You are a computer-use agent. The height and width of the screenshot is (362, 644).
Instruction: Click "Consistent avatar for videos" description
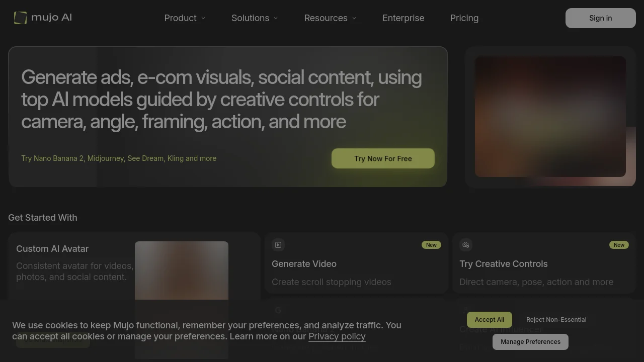click(75, 271)
